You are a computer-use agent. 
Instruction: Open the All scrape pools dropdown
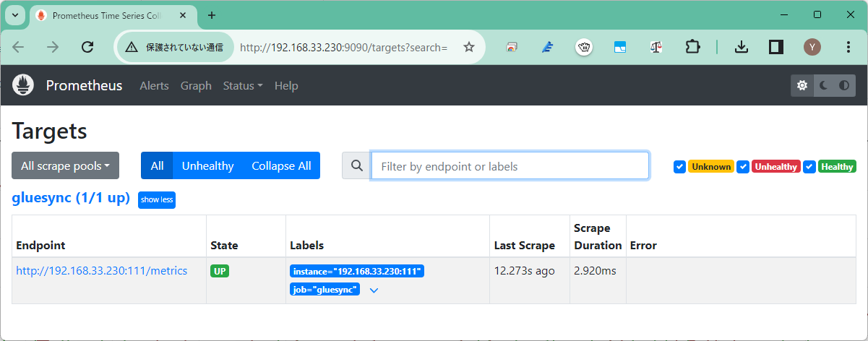pyautogui.click(x=65, y=165)
